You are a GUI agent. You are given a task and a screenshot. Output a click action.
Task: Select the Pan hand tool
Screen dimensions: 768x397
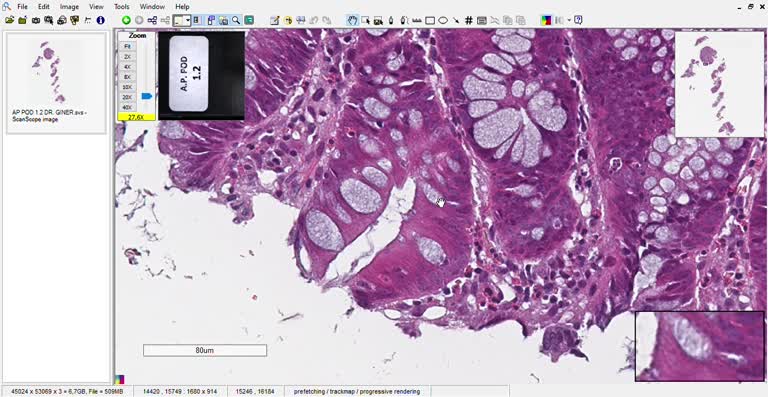[352, 20]
